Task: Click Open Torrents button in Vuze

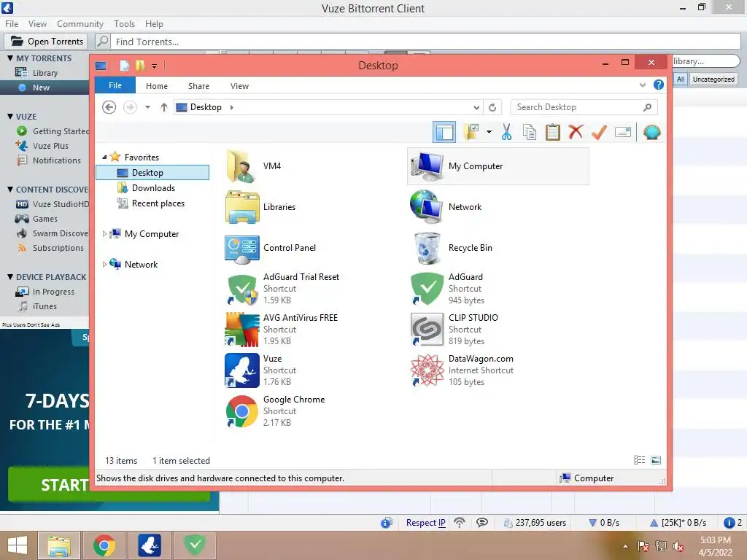Action: coord(47,42)
